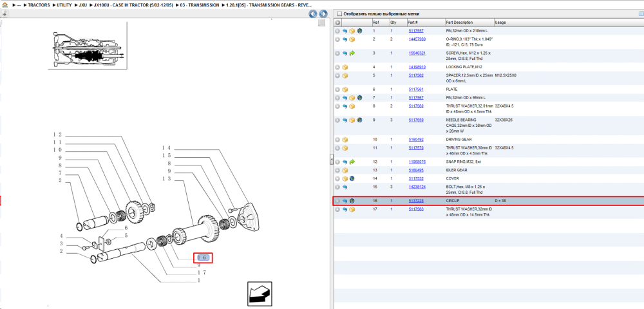Click the box icon for ref 17 row
The width and height of the screenshot is (644, 309).
click(x=352, y=209)
